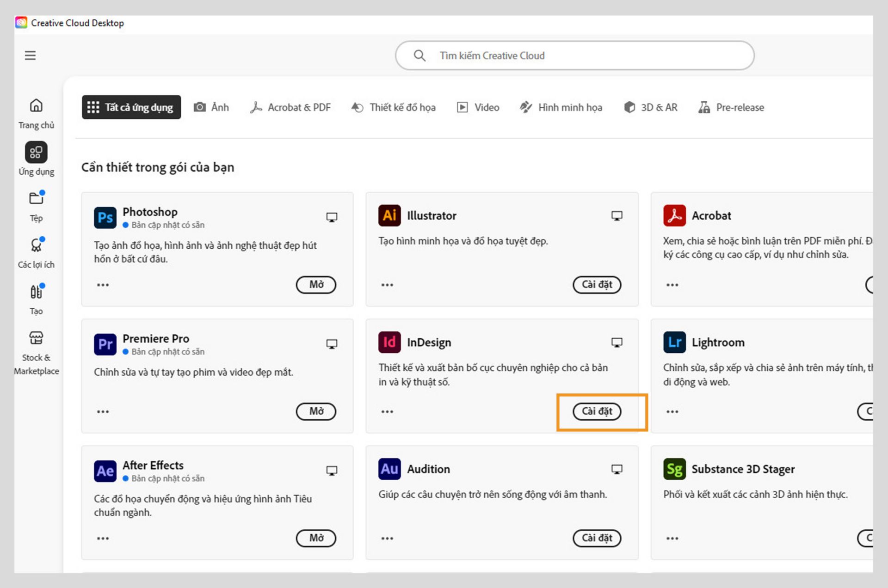Screen dimensions: 888x588
Task: Select the Thiết kế đồ họa tab
Action: point(394,107)
